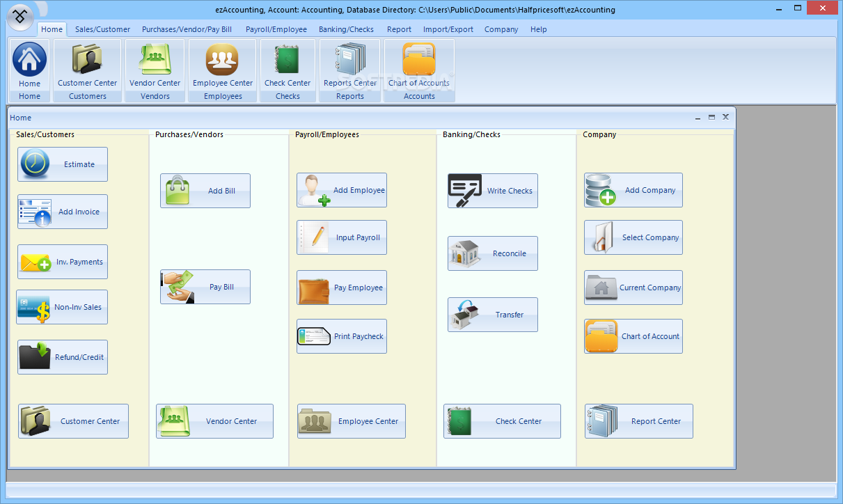843x504 pixels.
Task: Open Customer Center from ribbon toolbar
Action: [88, 65]
